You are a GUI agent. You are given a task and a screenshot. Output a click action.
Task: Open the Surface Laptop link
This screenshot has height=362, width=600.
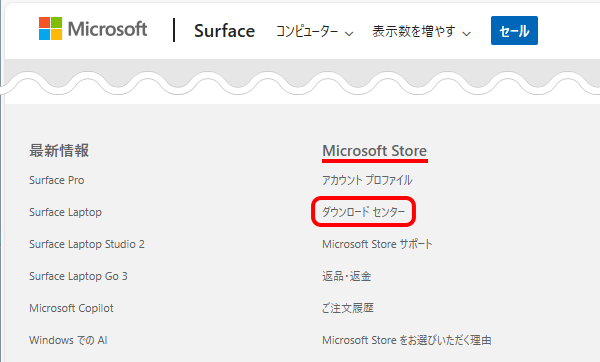[65, 212]
